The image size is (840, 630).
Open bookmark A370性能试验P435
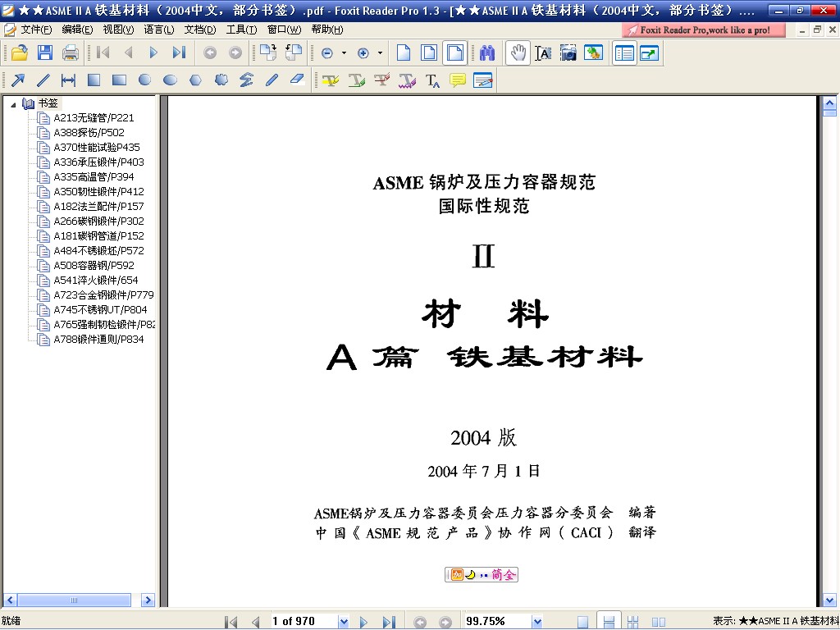click(97, 148)
